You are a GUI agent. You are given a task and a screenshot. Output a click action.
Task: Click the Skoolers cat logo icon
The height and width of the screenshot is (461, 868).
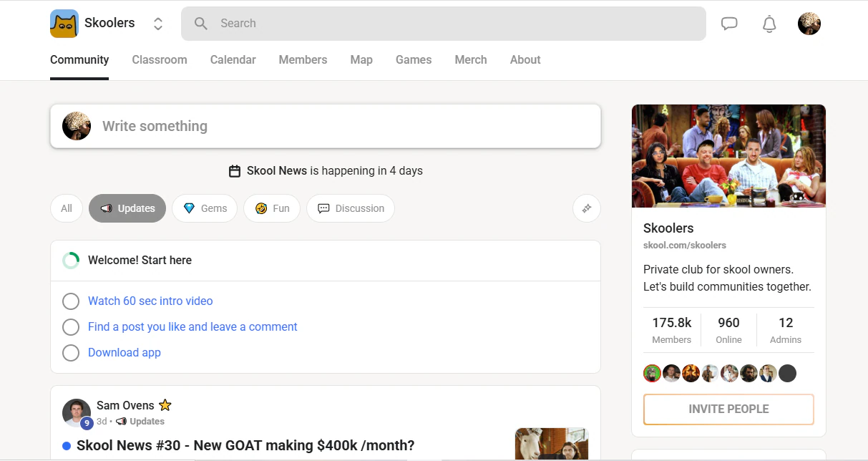64,24
